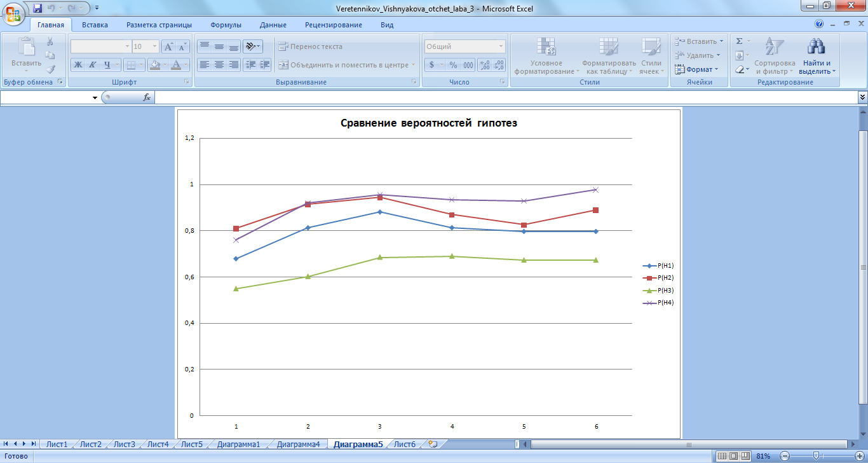Viewport: 868px width, 463px height.
Task: Customize the Quick Access toolbar
Action: [97, 8]
